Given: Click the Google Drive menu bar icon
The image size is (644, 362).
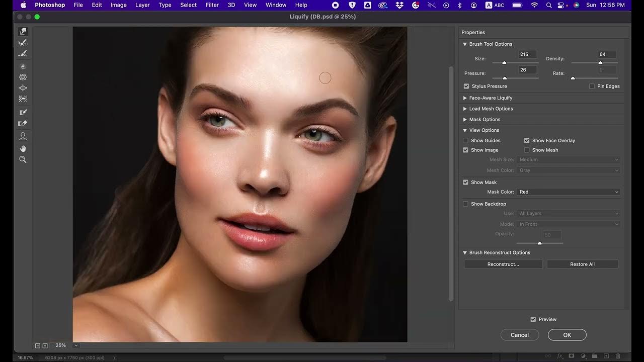Looking at the screenshot, I should (368, 5).
